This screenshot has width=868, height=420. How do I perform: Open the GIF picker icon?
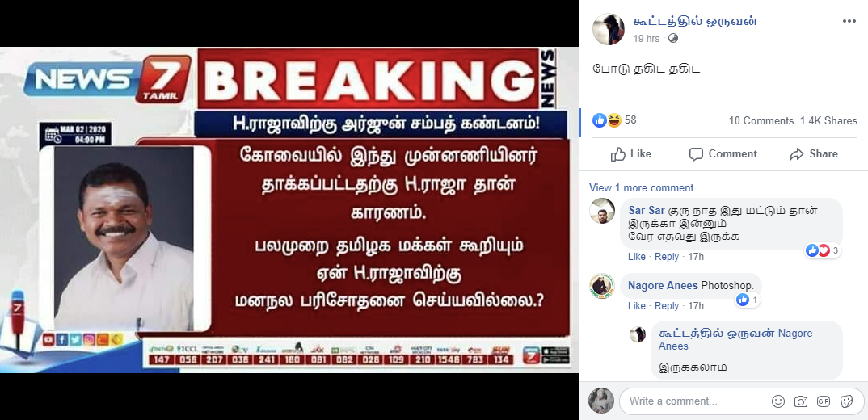pos(824,401)
